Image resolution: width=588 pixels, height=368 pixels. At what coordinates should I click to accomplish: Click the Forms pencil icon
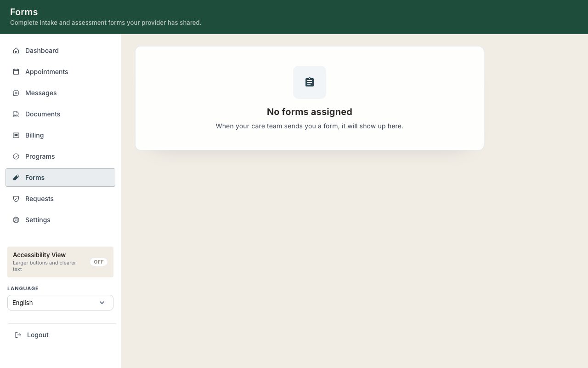coord(16,178)
